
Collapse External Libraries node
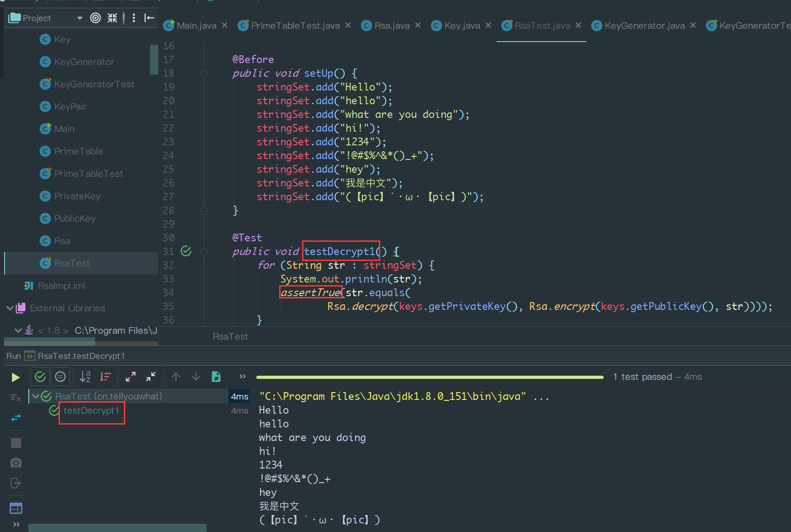pyautogui.click(x=10, y=308)
